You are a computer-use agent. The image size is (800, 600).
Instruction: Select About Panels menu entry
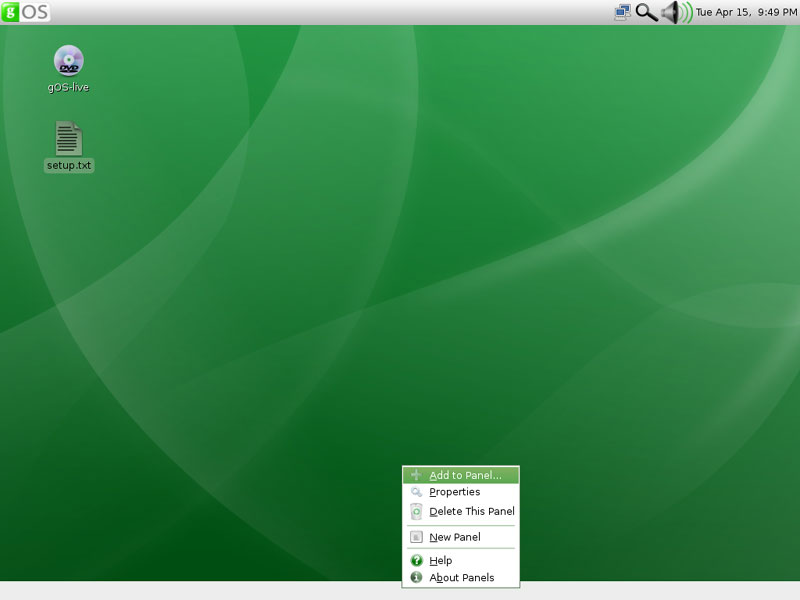(461, 578)
